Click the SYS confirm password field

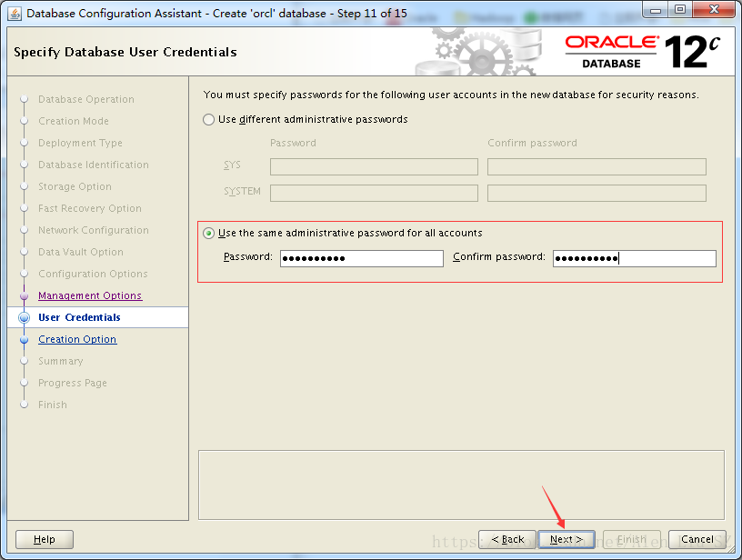point(597,166)
